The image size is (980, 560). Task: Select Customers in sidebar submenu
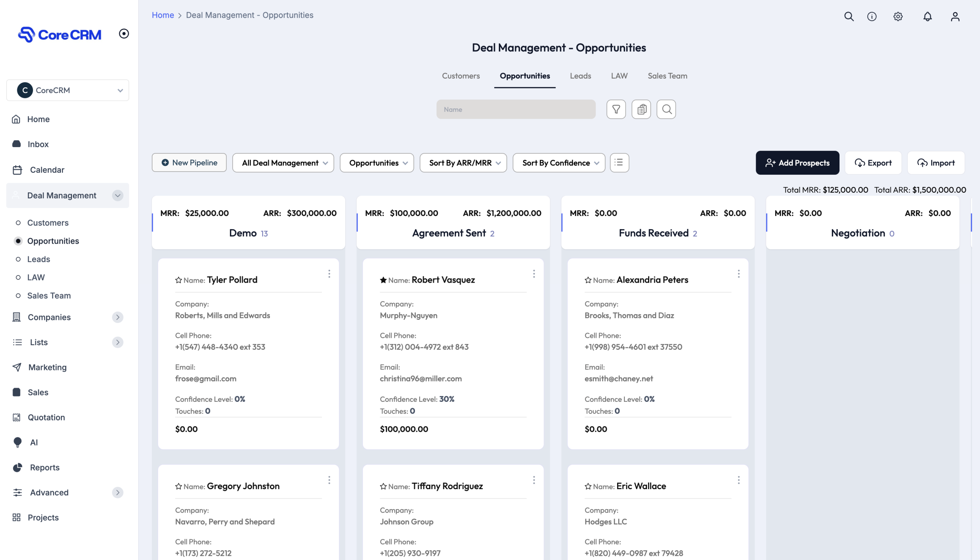coord(47,223)
